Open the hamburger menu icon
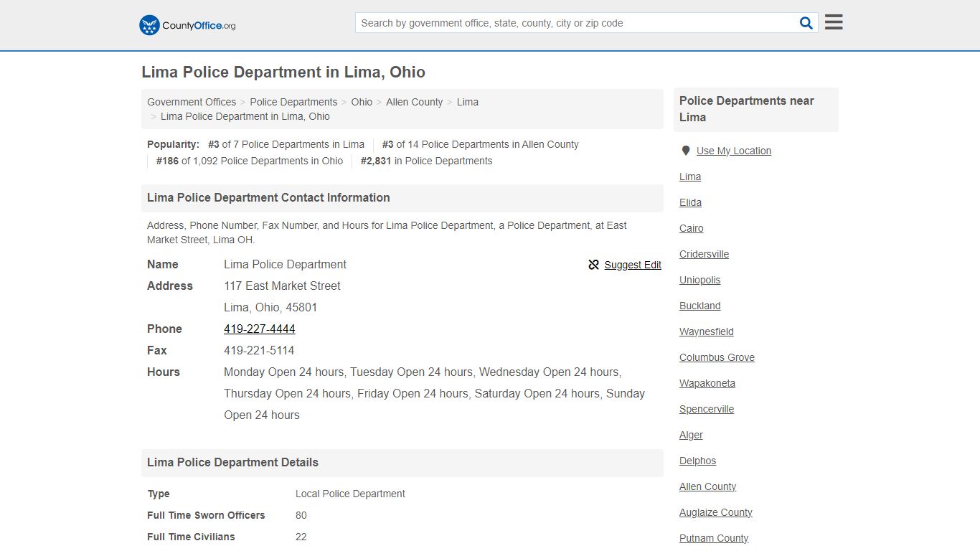Viewport: 980px width, 551px height. (834, 22)
